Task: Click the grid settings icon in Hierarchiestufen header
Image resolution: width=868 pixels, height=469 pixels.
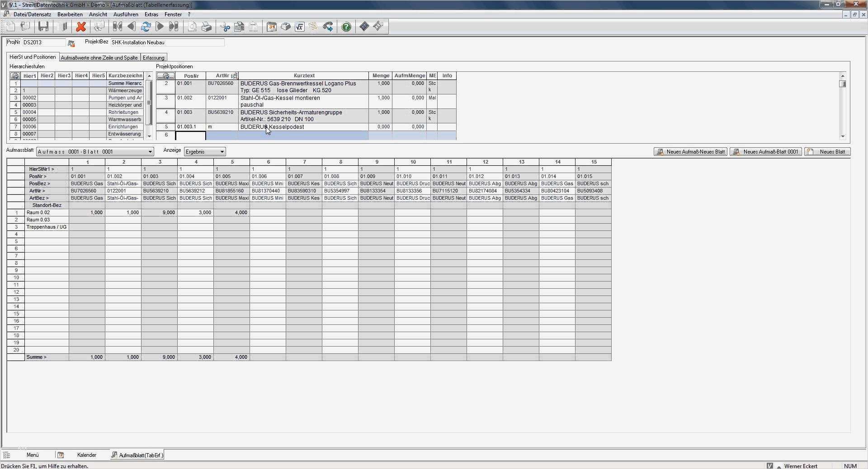Action: (x=15, y=76)
